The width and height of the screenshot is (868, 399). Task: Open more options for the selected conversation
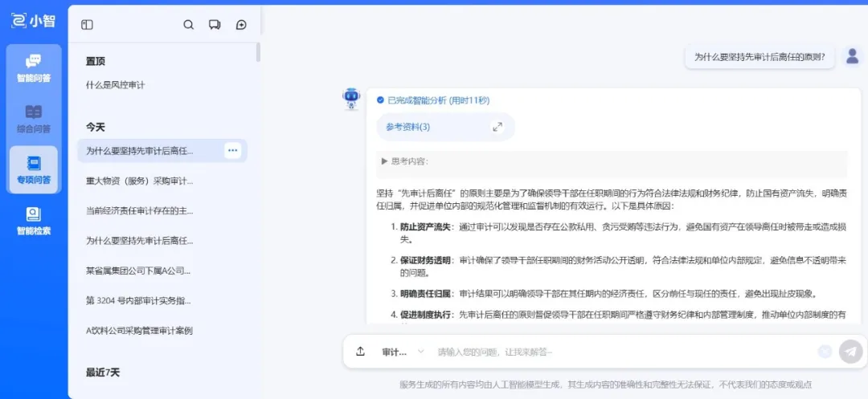coord(232,150)
